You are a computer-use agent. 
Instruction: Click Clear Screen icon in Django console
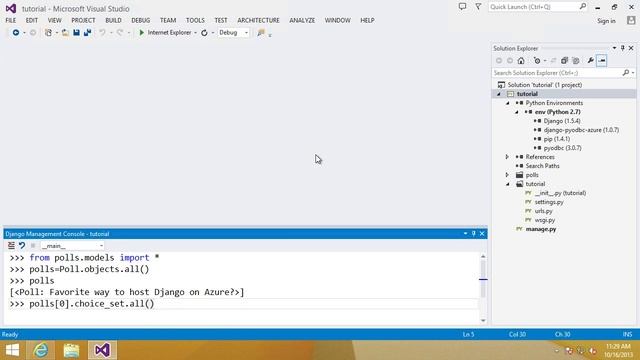pos(11,246)
